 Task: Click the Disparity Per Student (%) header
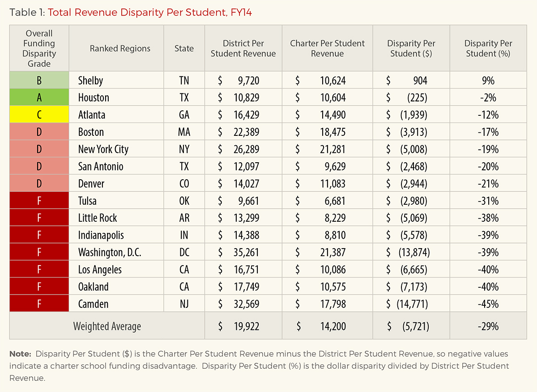tap(488, 49)
